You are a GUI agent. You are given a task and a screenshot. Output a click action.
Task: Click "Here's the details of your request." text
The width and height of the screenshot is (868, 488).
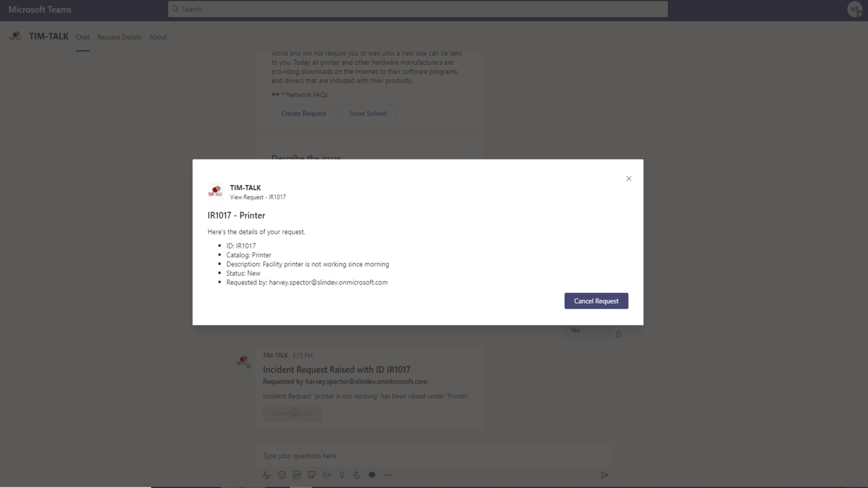pos(256,232)
